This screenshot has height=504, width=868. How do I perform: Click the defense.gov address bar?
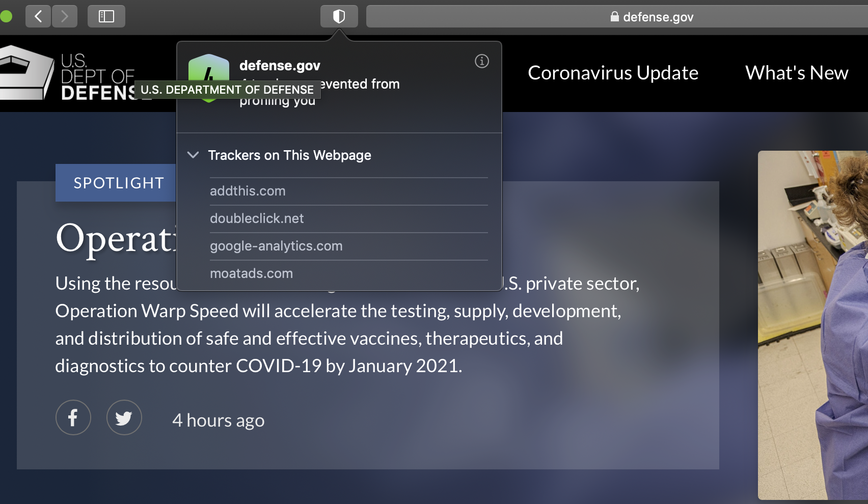pos(617,17)
